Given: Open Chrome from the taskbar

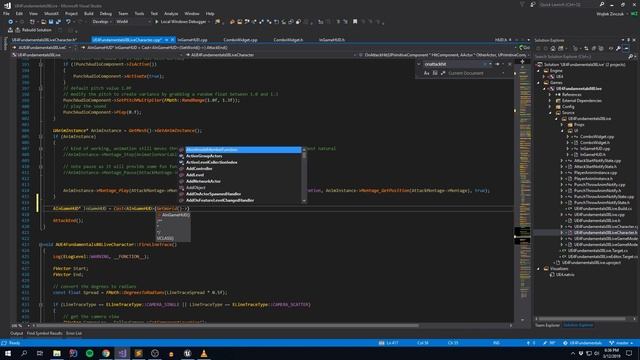Looking at the screenshot, I should (106, 353).
